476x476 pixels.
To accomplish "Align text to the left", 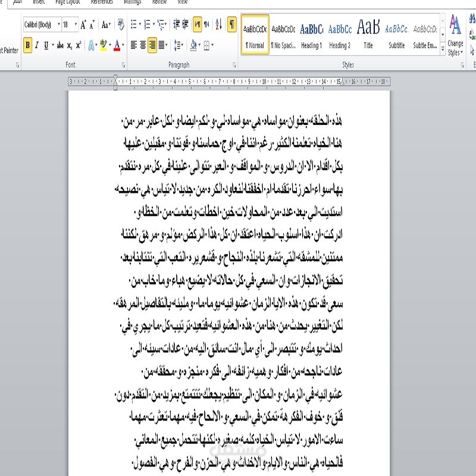I will 133,45.
